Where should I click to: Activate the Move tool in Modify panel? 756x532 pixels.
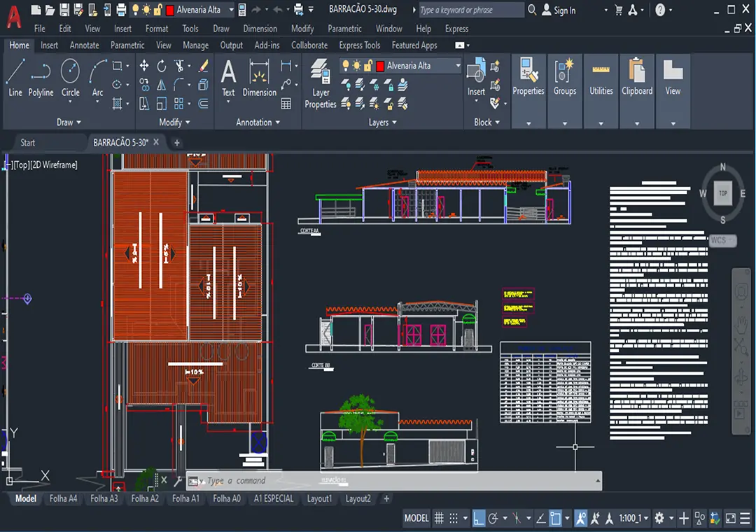point(144,66)
